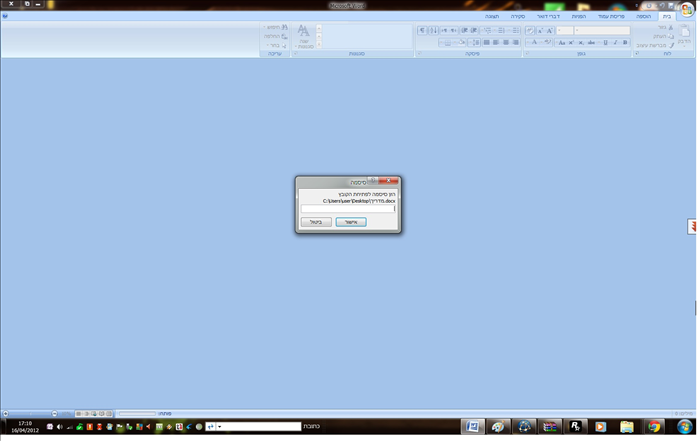Viewport: 700px width, 441px height.
Task: Open the Change Case (Aa) menu
Action: coord(561,42)
